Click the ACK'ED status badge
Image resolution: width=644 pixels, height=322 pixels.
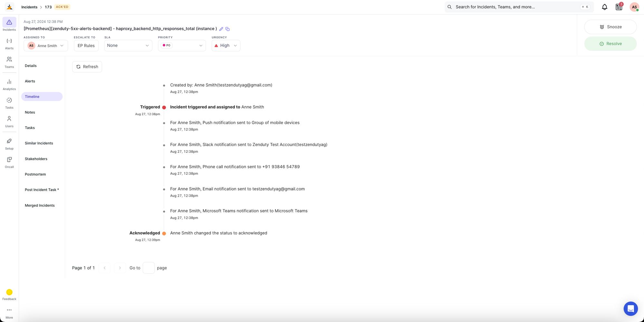(x=62, y=7)
